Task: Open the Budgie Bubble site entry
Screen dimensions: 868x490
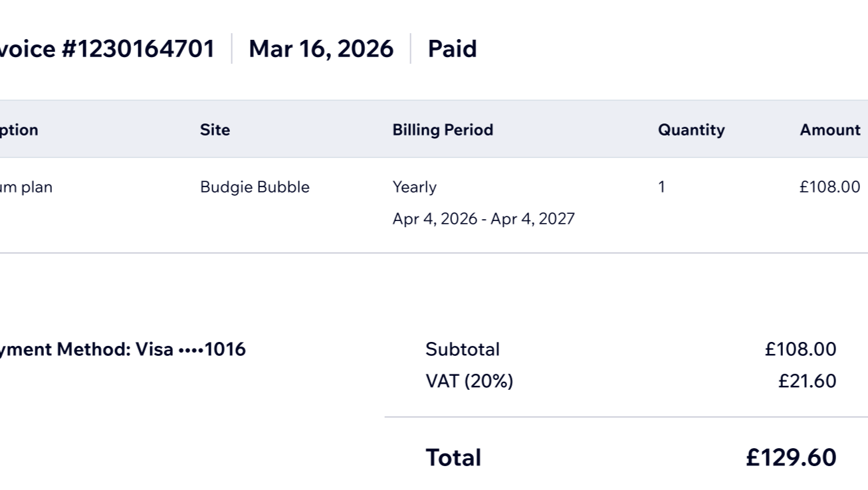Action: point(255,187)
